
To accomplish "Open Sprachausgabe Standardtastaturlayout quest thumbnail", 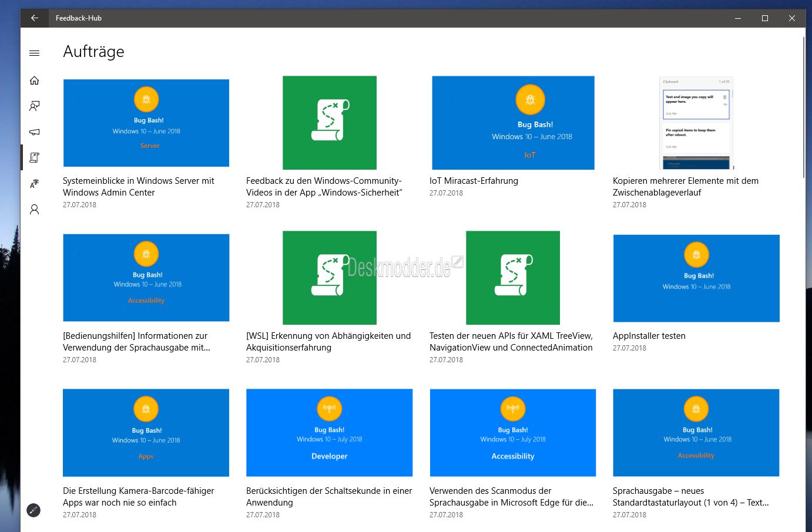I will (696, 433).
